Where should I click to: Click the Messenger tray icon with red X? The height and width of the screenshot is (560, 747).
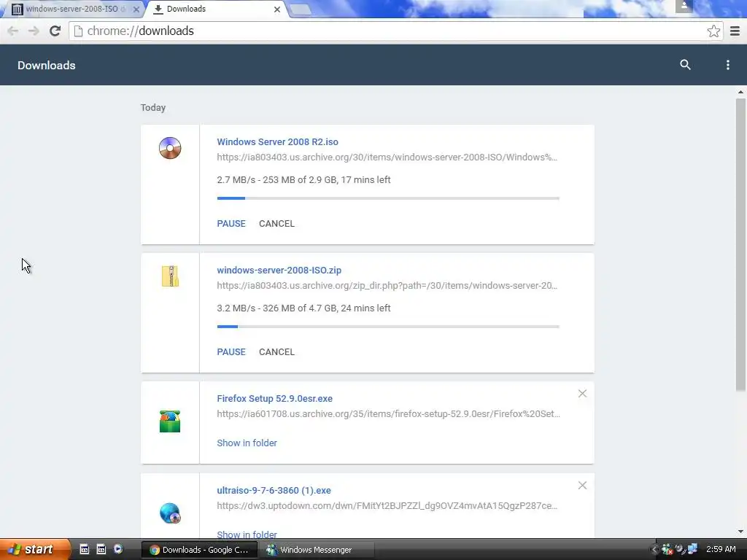pos(667,550)
